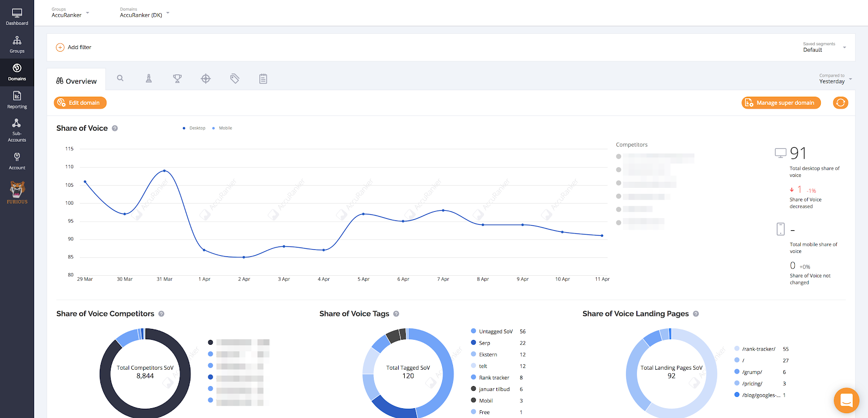The width and height of the screenshot is (868, 418).
Task: Open the notes clipboard tab icon
Action: point(263,79)
